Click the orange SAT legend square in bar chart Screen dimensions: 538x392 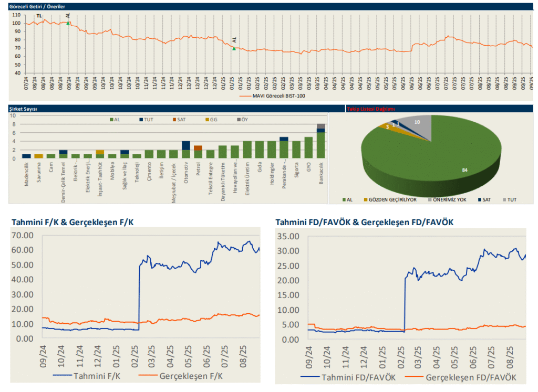(174, 120)
